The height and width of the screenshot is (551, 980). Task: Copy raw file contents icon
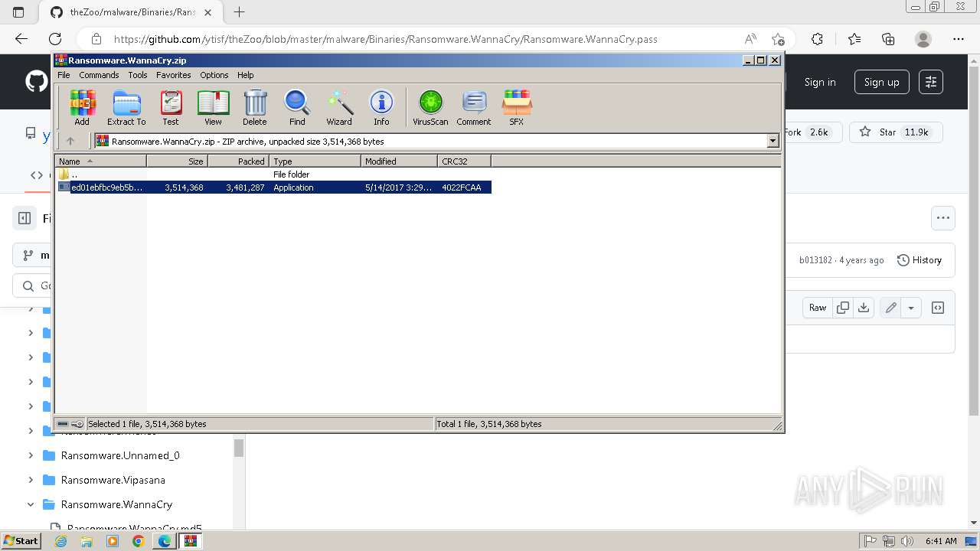tap(843, 308)
